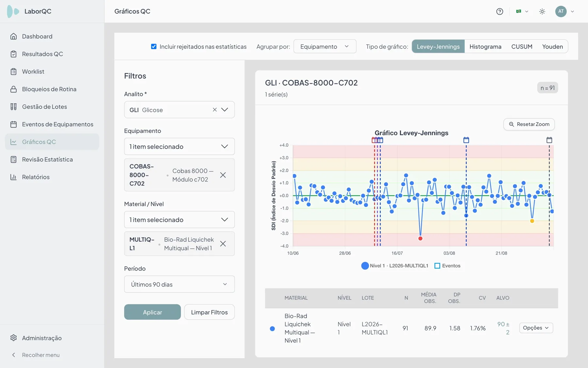This screenshot has width=588, height=368.
Task: Collapse the sidebar with Recolher menu
Action: (36, 355)
